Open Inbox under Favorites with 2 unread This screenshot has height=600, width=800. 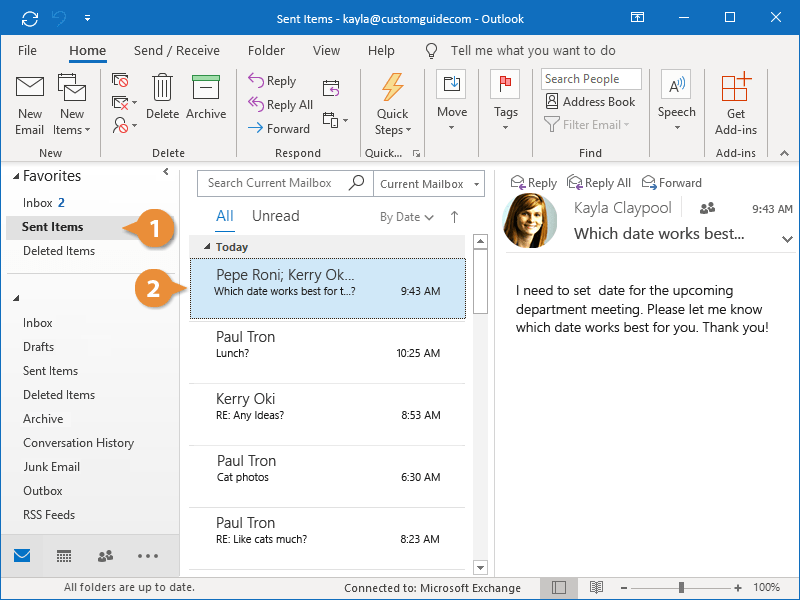[43, 203]
